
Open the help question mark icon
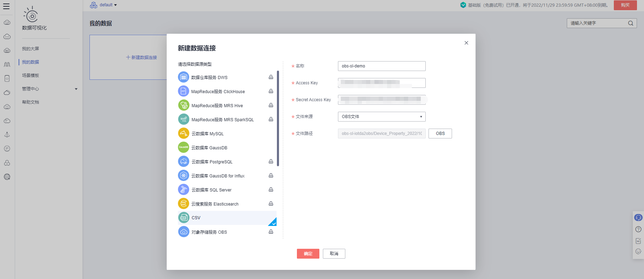638,229
